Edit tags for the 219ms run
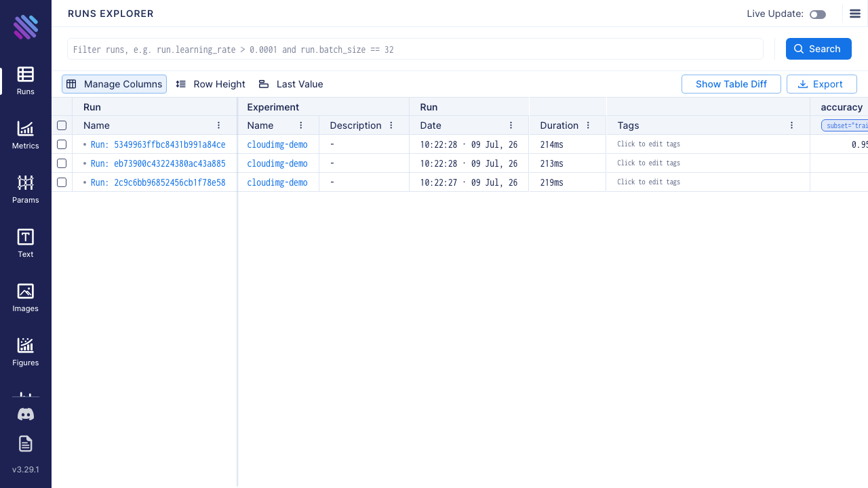This screenshot has height=488, width=868. [x=648, y=182]
